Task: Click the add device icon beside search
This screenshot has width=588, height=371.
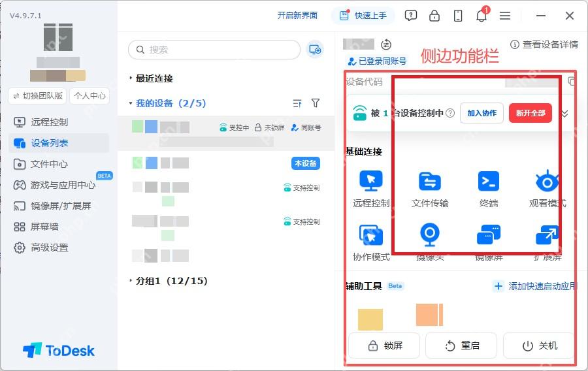Action: (315, 50)
